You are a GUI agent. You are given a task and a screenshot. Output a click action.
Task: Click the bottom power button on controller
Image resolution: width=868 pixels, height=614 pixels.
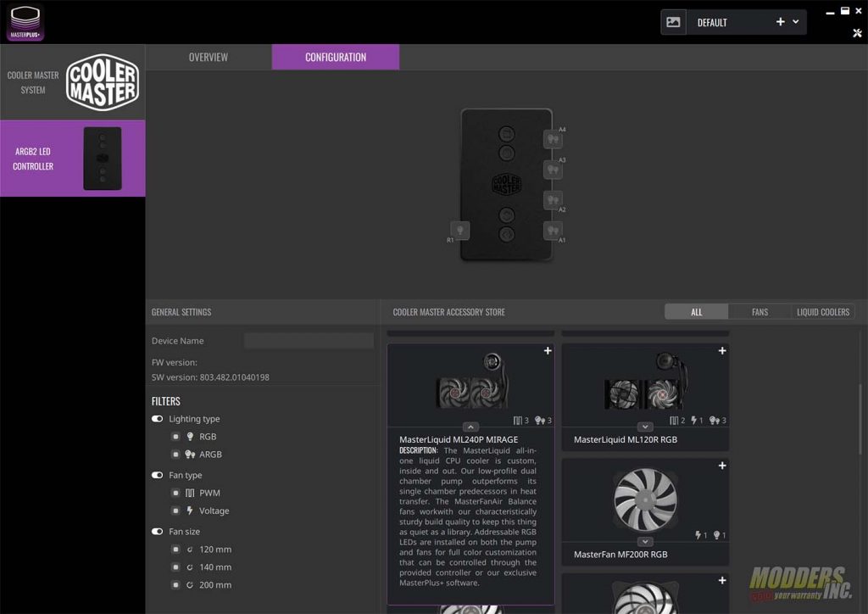click(507, 234)
